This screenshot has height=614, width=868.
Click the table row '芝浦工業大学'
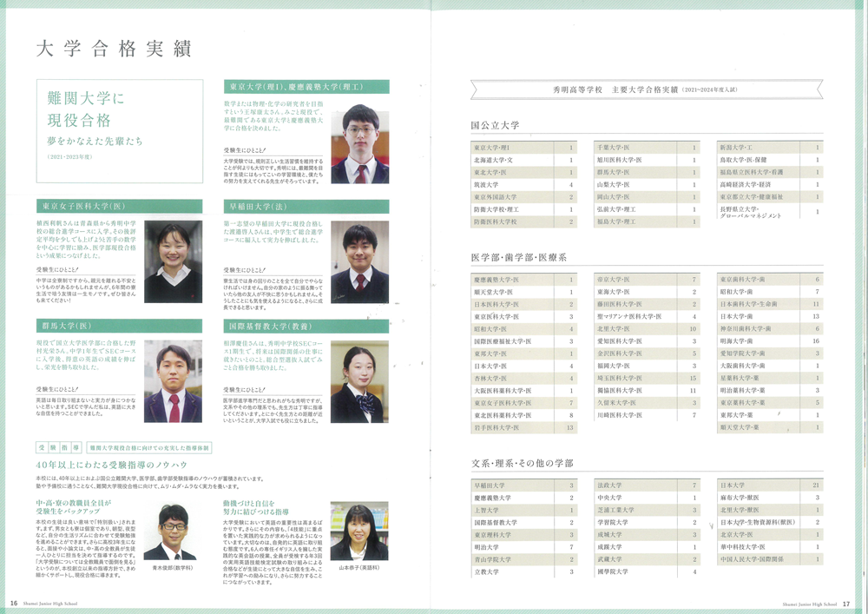pos(647,510)
